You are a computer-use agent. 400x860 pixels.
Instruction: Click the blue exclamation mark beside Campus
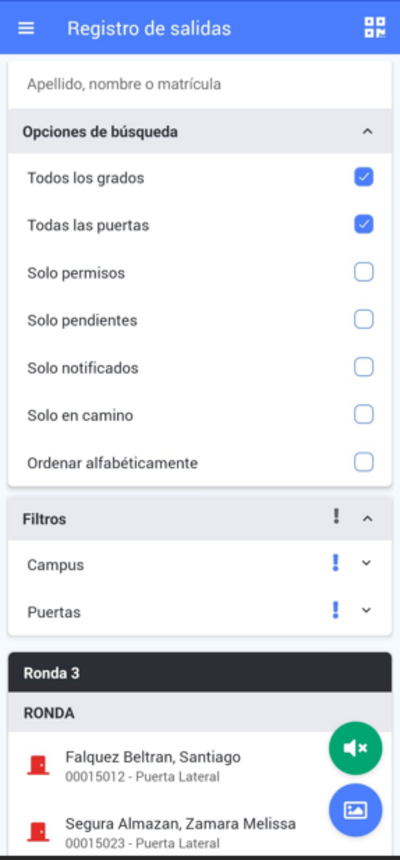pos(336,563)
